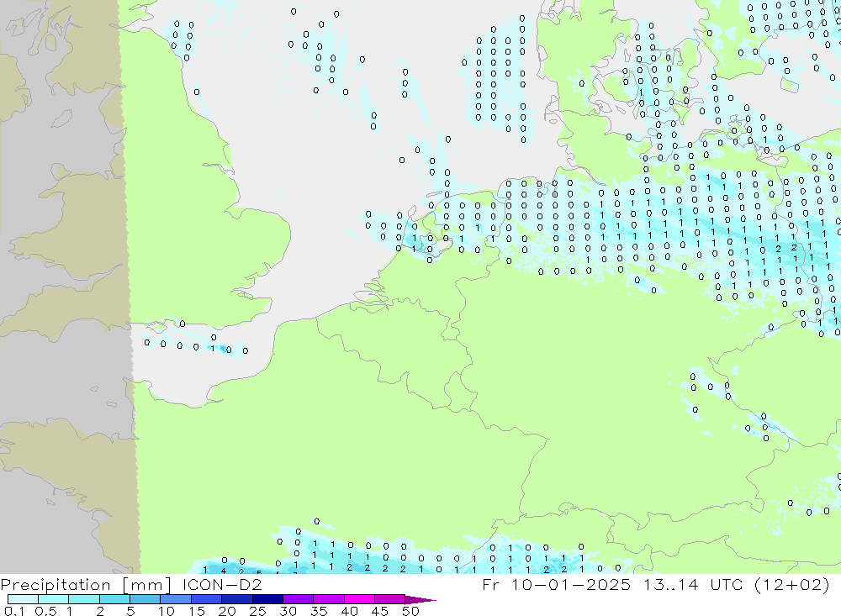The width and height of the screenshot is (841, 616).
Task: Click the arrow tip above 50 mm on legend
Action: (420, 600)
